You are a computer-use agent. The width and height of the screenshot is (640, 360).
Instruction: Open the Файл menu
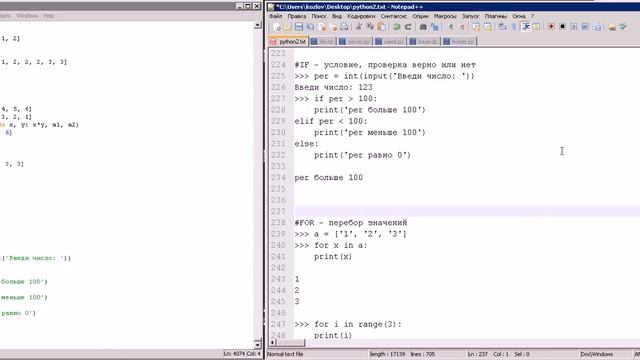click(276, 16)
